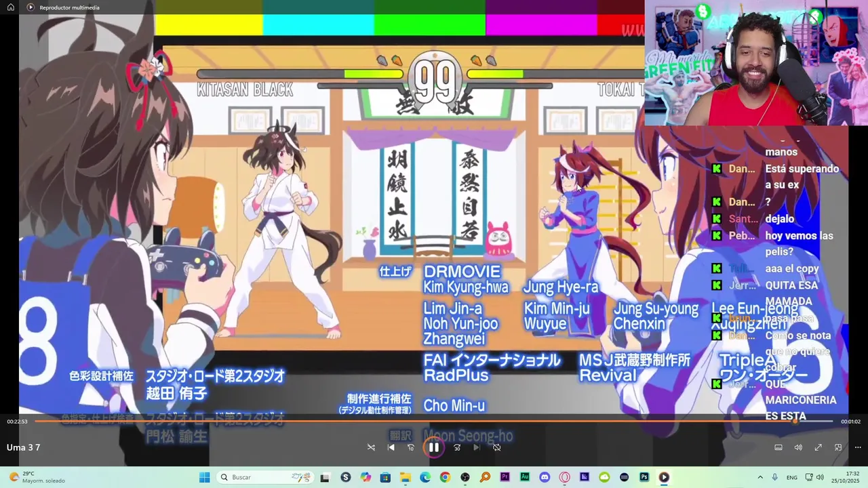Image resolution: width=868 pixels, height=488 pixels.
Task: Open File Explorer from the taskbar
Action: (405, 477)
